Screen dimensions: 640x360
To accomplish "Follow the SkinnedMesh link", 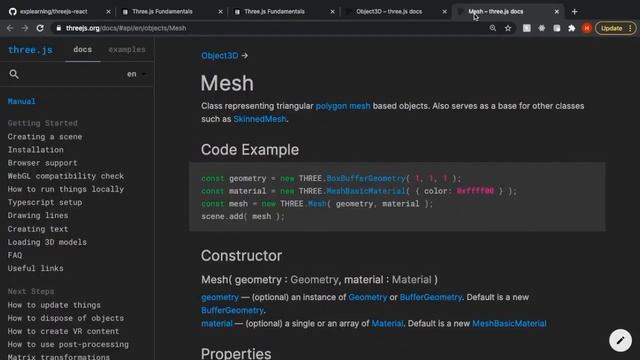I will pos(260,119).
